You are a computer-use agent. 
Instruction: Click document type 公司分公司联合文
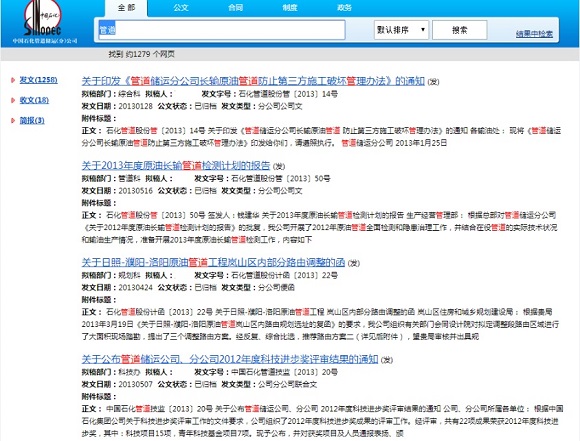coord(287,385)
